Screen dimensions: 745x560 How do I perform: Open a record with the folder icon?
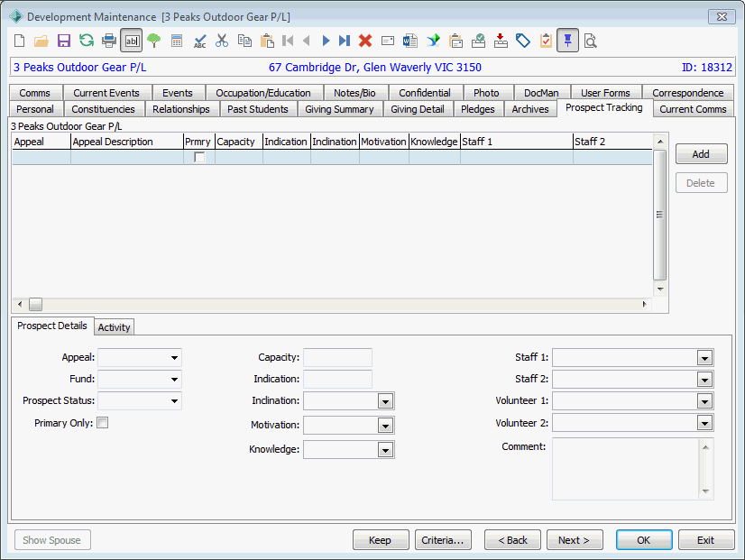click(x=41, y=41)
